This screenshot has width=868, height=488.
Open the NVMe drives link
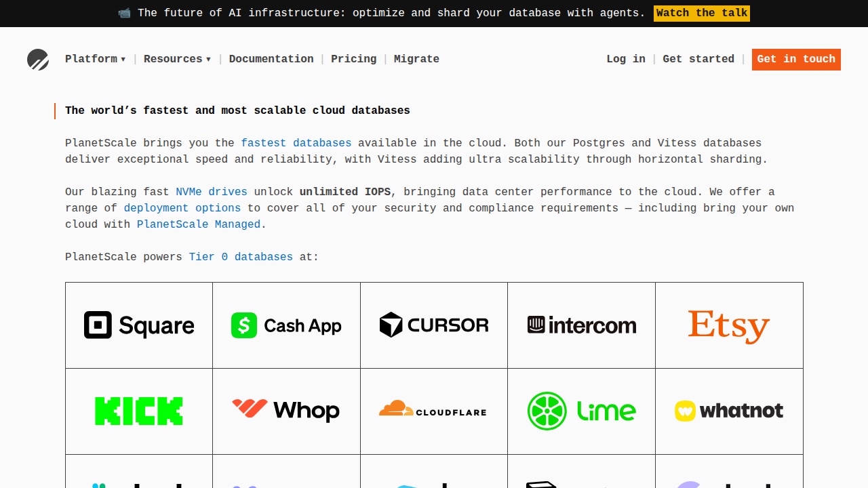[212, 192]
